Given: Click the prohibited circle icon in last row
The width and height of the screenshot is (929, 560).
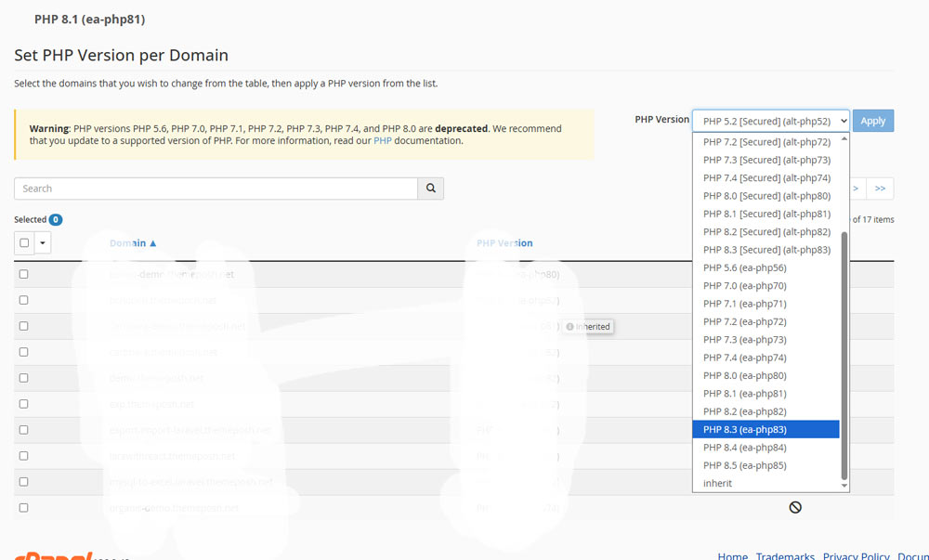Looking at the screenshot, I should pos(795,507).
